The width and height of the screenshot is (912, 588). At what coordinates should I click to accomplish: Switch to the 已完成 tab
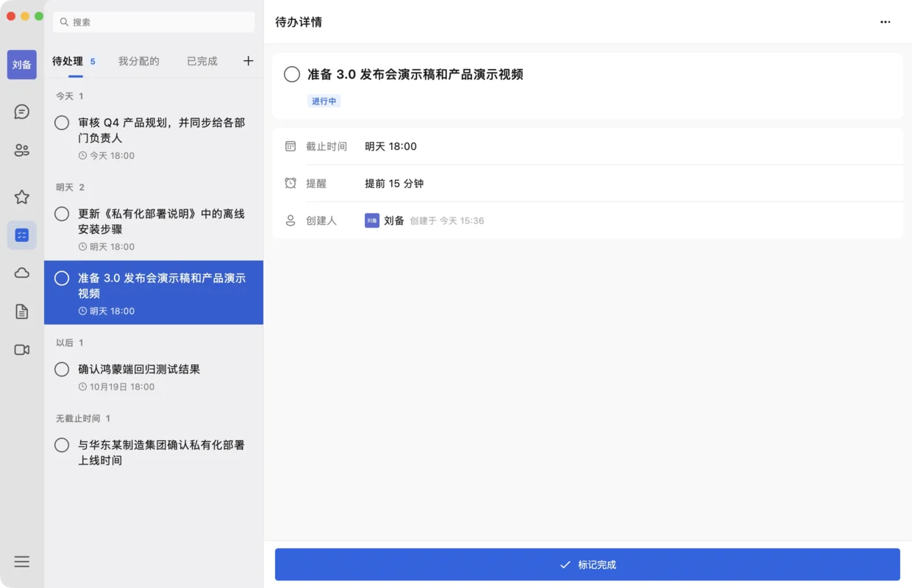[202, 61]
